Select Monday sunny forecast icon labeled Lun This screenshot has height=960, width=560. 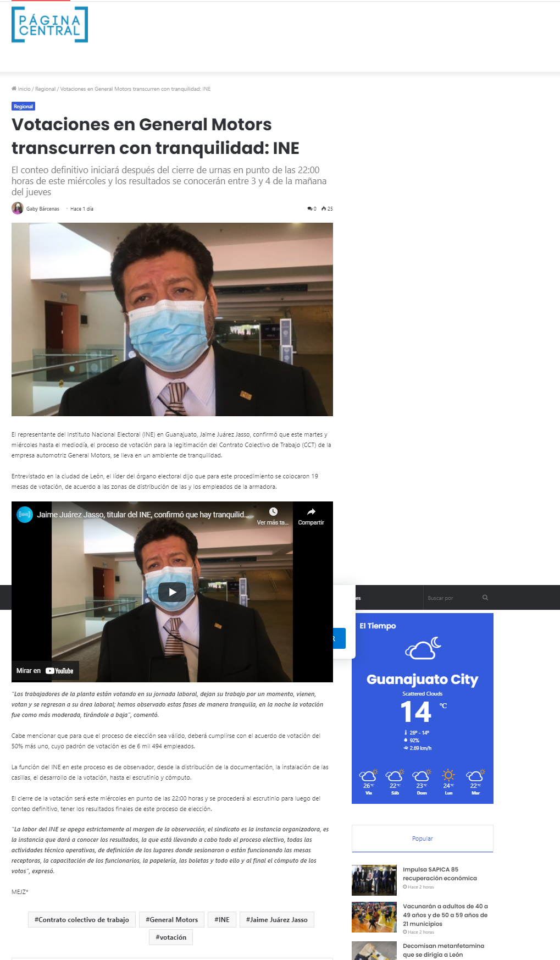(x=448, y=775)
